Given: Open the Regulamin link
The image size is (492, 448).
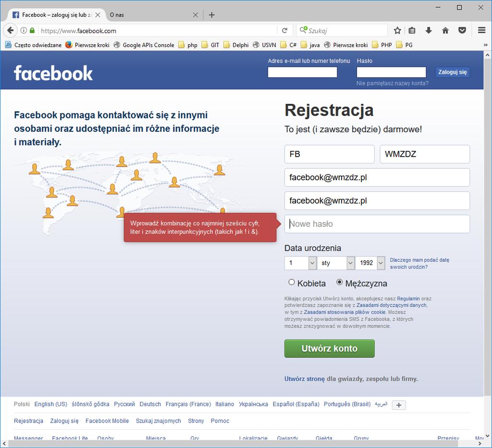Looking at the screenshot, I should (408, 299).
